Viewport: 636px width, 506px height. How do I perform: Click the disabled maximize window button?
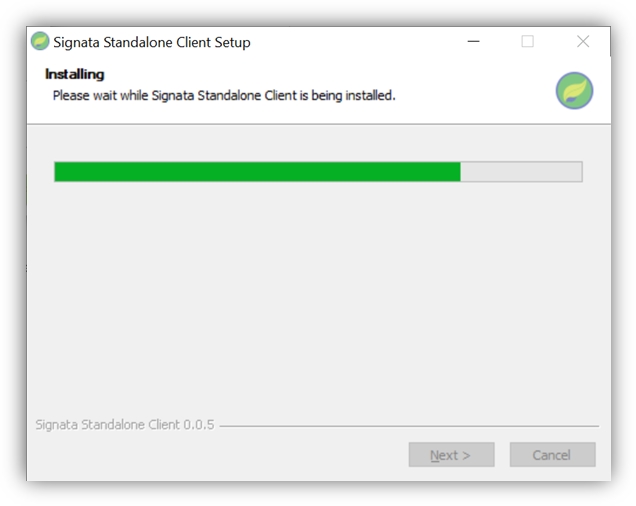pyautogui.click(x=527, y=41)
